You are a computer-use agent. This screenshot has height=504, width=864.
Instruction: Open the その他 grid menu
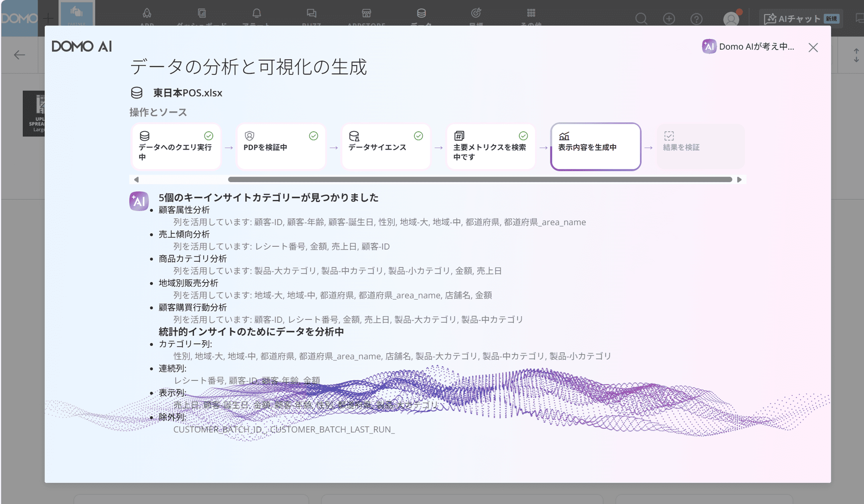[x=531, y=14]
